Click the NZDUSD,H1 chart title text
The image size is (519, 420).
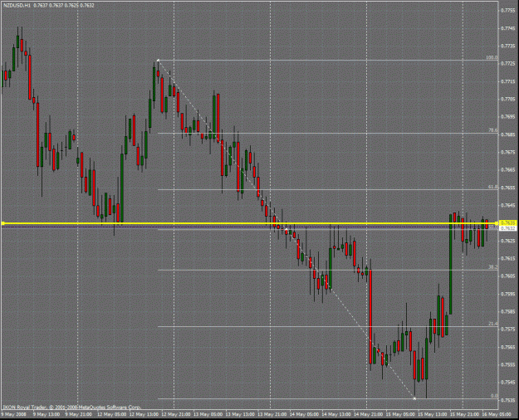pos(17,6)
